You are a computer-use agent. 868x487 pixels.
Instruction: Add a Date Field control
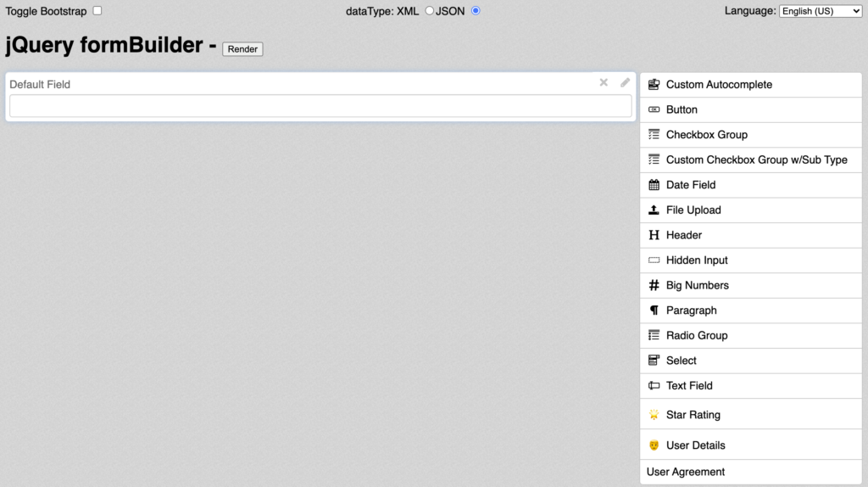point(751,185)
